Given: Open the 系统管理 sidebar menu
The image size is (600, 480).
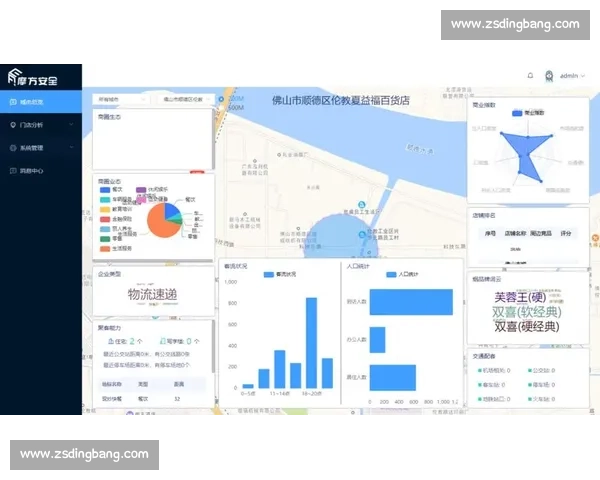Looking at the screenshot, I should 41,148.
